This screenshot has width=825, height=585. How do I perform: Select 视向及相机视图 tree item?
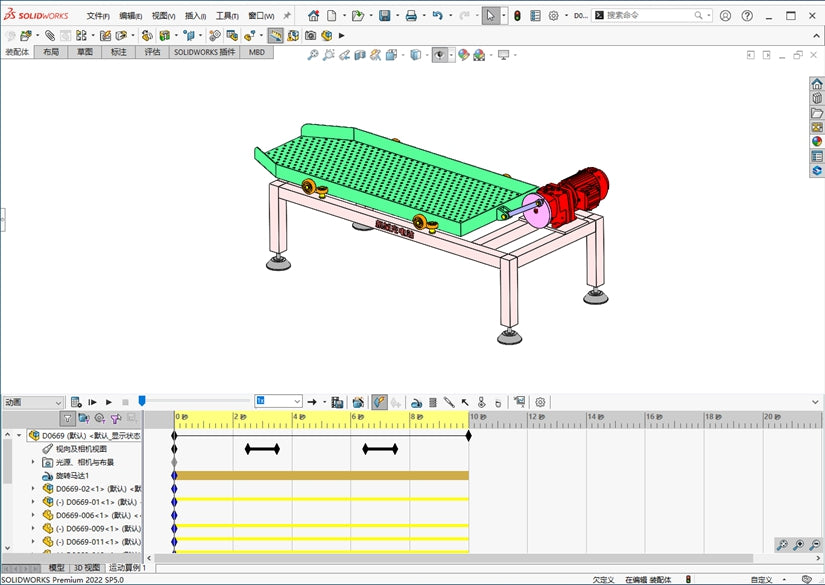click(x=81, y=449)
